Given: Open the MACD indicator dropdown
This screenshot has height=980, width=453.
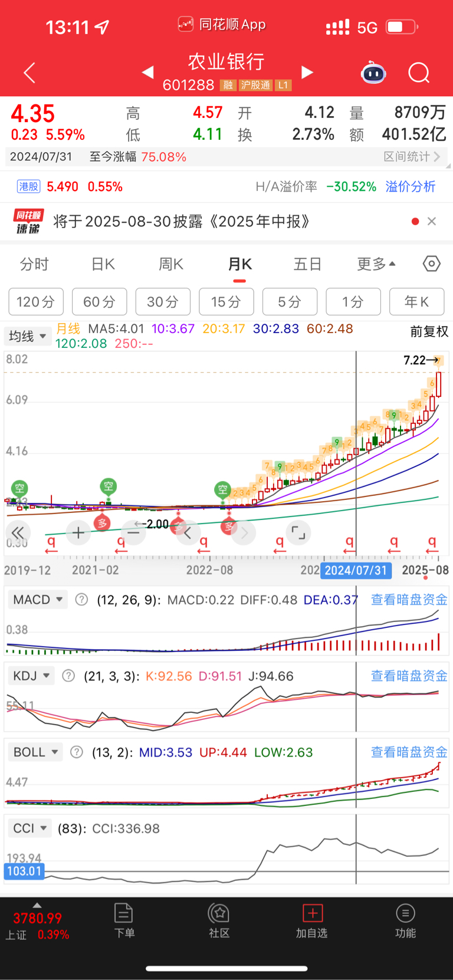Looking at the screenshot, I should [38, 600].
